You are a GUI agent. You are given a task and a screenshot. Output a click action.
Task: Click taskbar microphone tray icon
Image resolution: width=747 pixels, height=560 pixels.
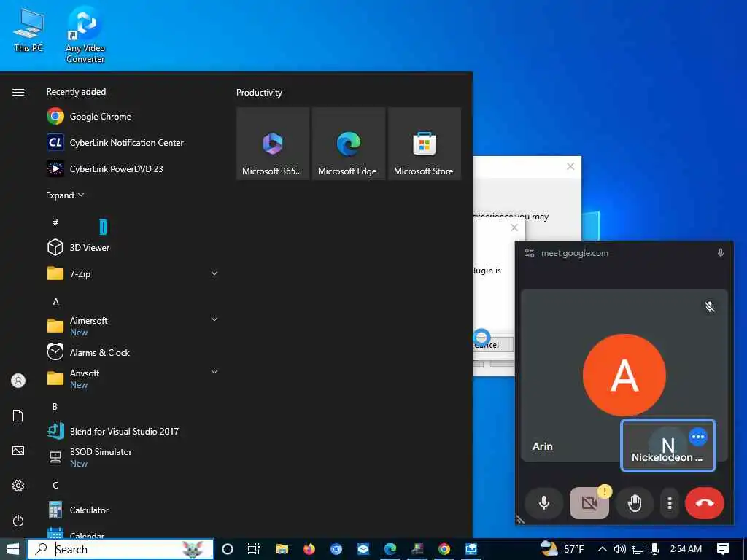654,549
